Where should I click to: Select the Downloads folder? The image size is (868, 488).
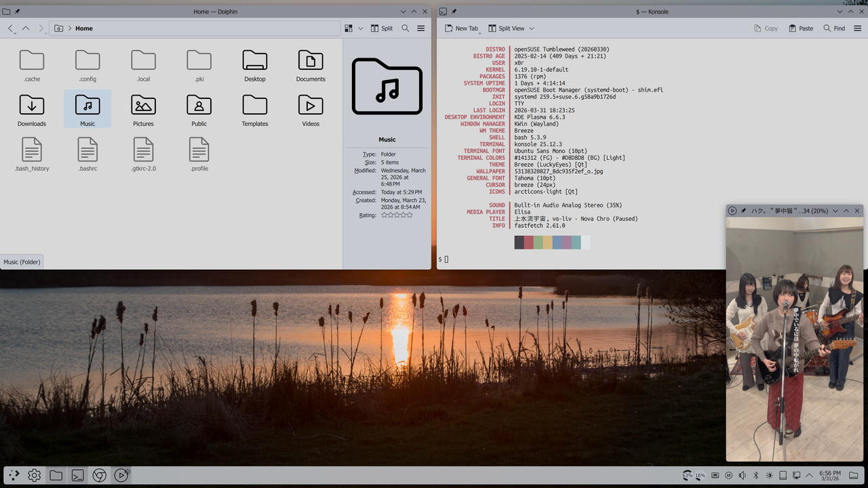pyautogui.click(x=32, y=110)
